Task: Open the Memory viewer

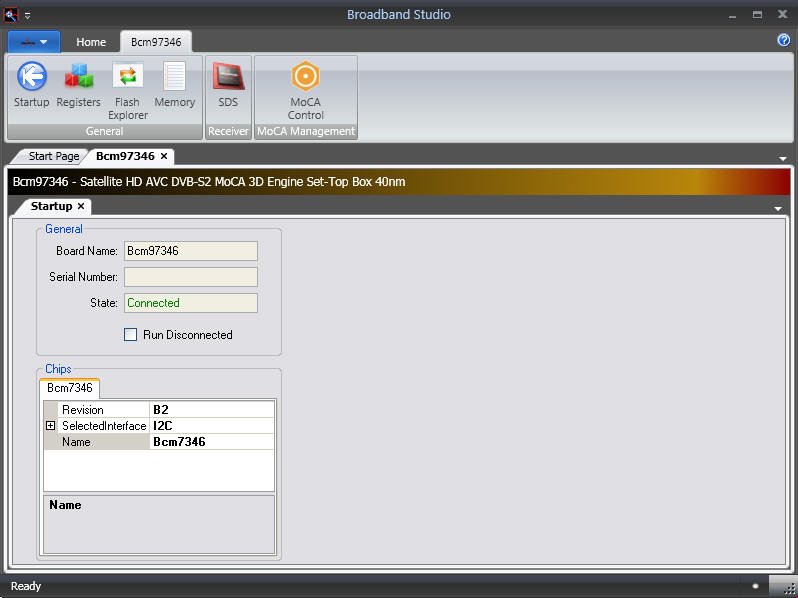Action: 174,78
